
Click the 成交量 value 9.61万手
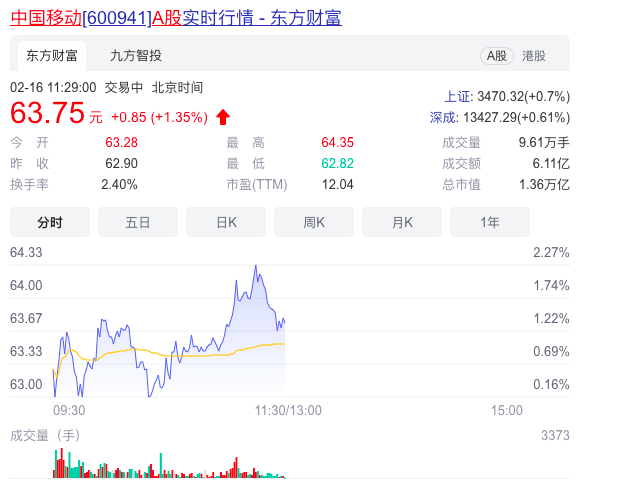(544, 142)
